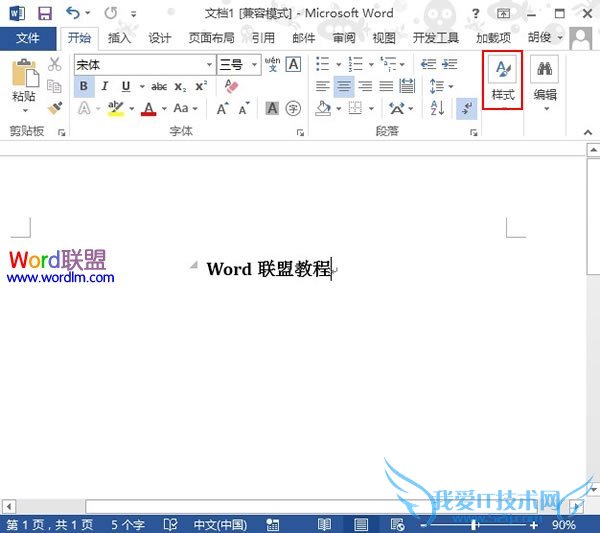Open Paragraph dialog launcher
The height and width of the screenshot is (533, 600).
474,132
